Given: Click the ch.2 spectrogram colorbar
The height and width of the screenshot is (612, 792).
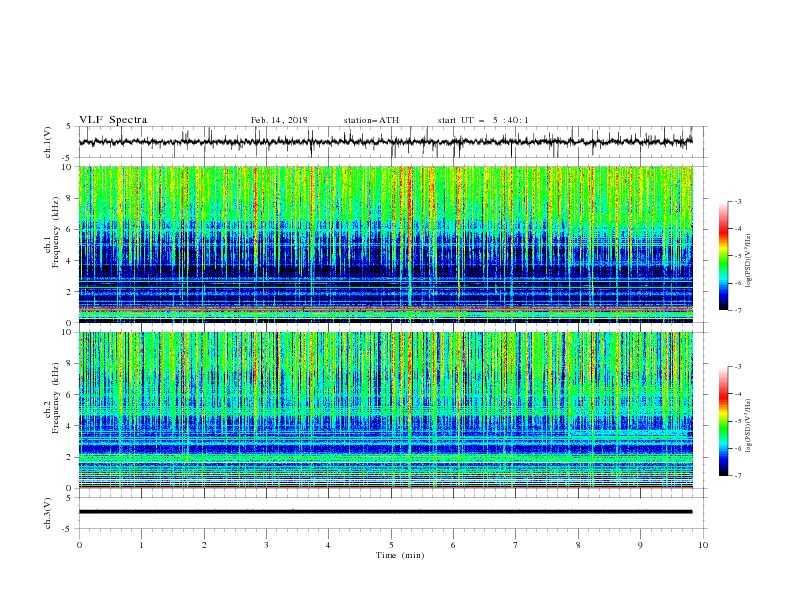Looking at the screenshot, I should click(723, 421).
